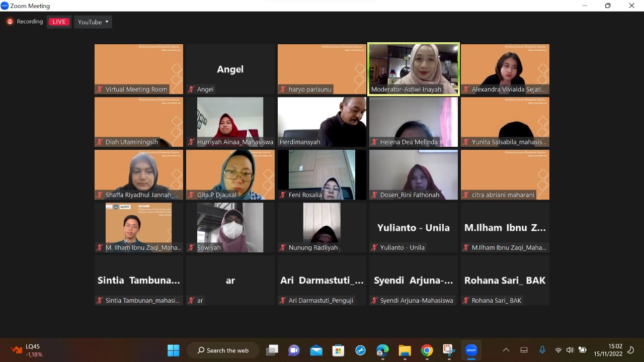Click the red Recording indicator icon
The image size is (644, 362).
coord(10,22)
